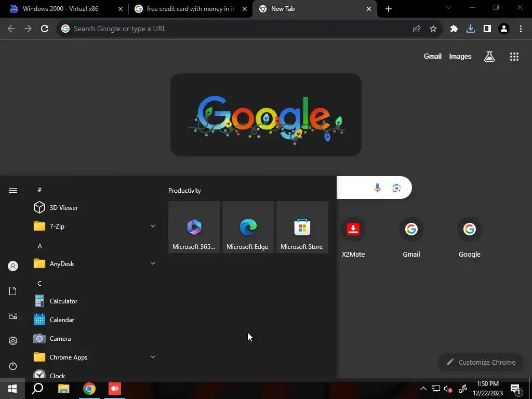
Task: Open Calendar from the Start menu
Action: pyautogui.click(x=95, y=320)
